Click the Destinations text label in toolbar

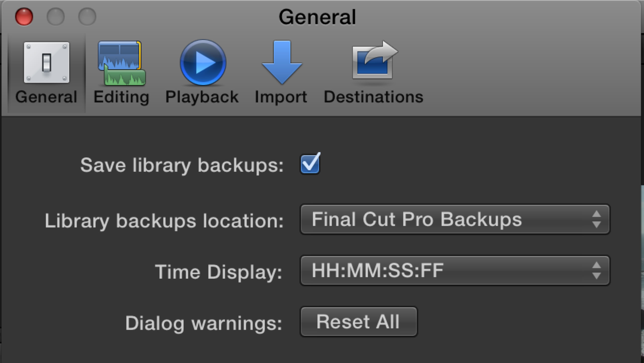[x=373, y=97]
